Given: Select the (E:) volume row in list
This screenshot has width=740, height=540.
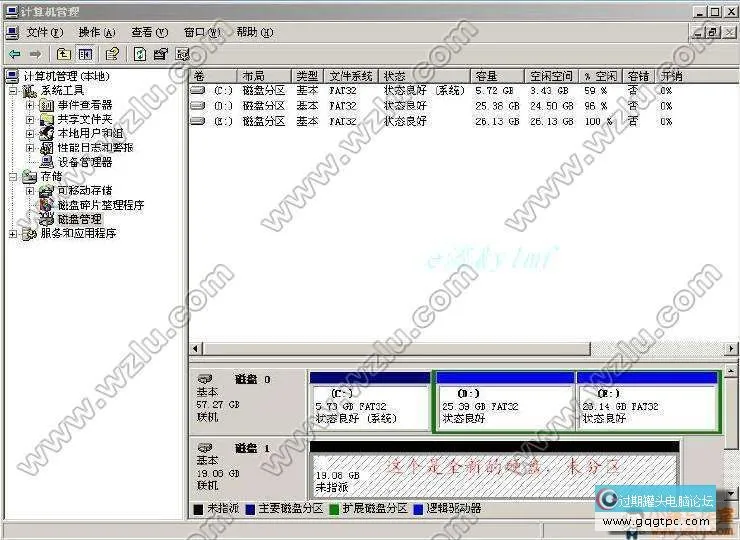Looking at the screenshot, I should point(431,121).
